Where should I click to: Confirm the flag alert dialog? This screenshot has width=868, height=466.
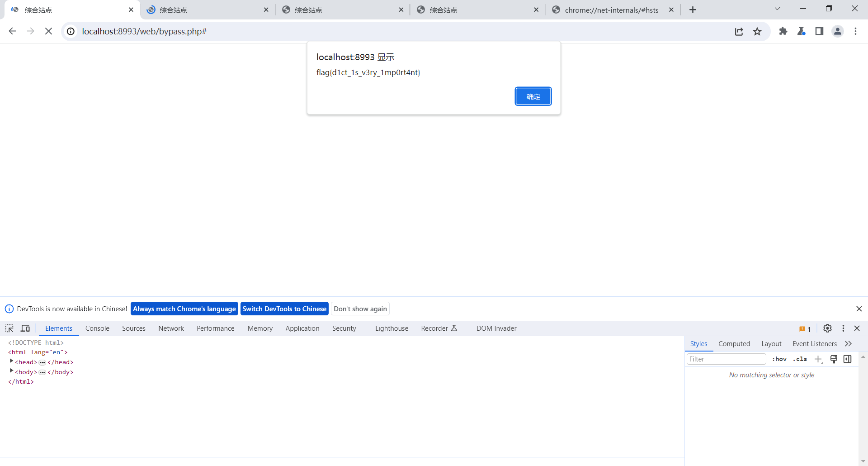[x=533, y=96]
